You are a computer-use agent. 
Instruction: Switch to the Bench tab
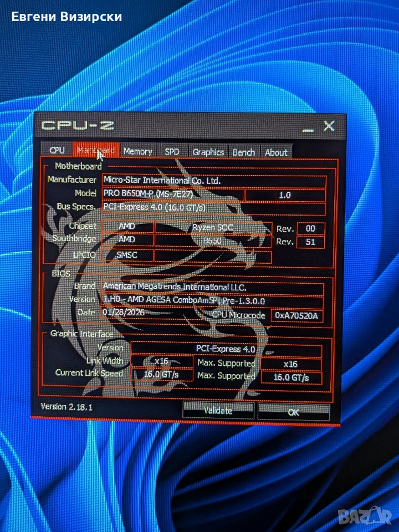coord(244,152)
